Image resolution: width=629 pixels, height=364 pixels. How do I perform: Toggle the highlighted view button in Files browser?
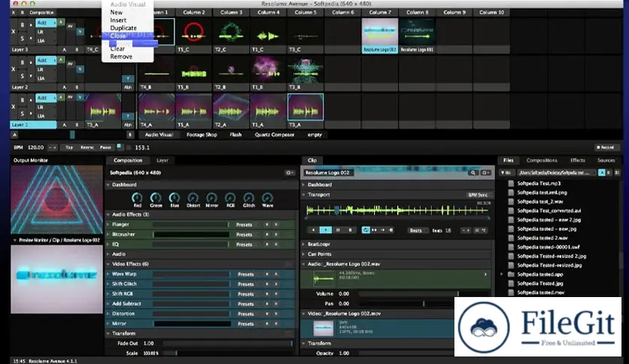602,173
